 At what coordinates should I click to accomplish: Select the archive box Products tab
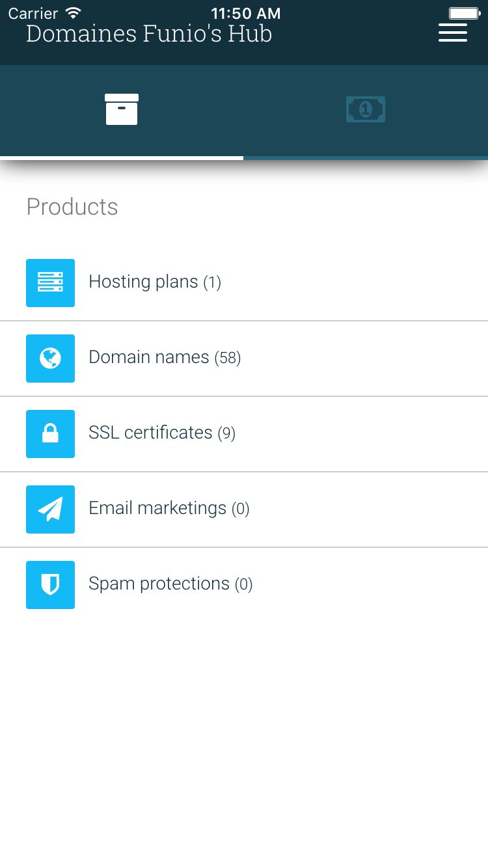point(122,109)
